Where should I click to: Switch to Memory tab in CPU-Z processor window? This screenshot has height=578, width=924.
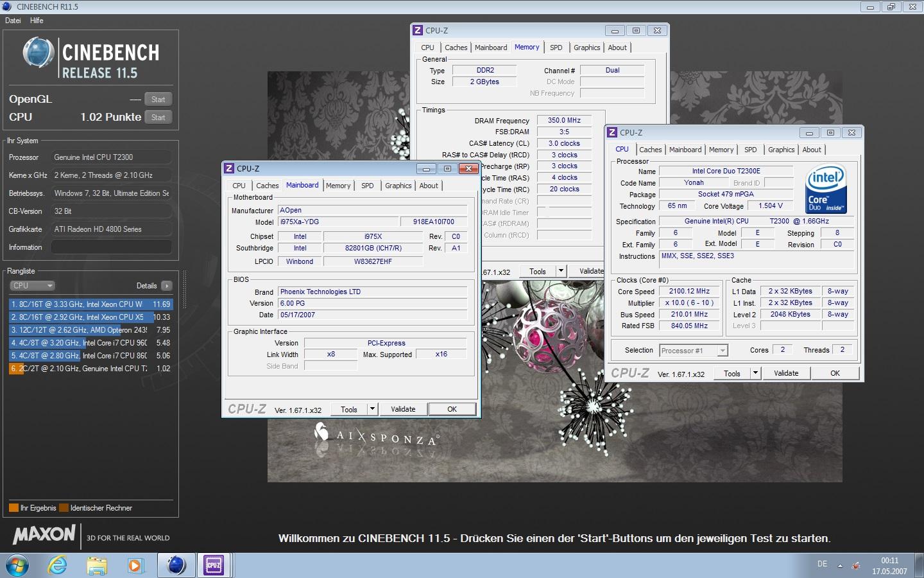[x=721, y=150]
